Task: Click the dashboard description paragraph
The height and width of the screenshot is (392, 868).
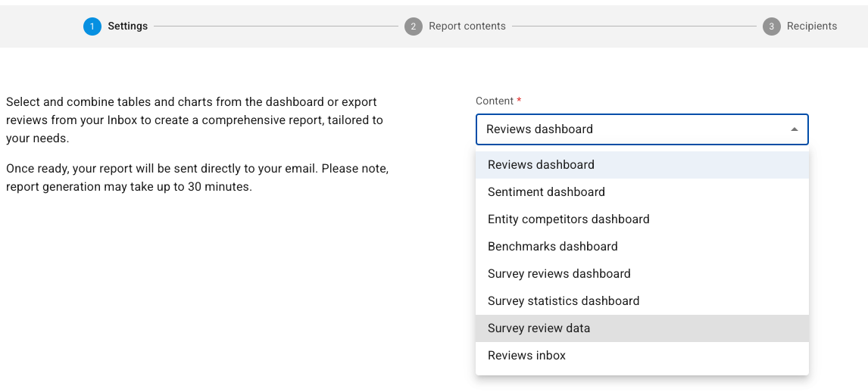Action: 195,120
